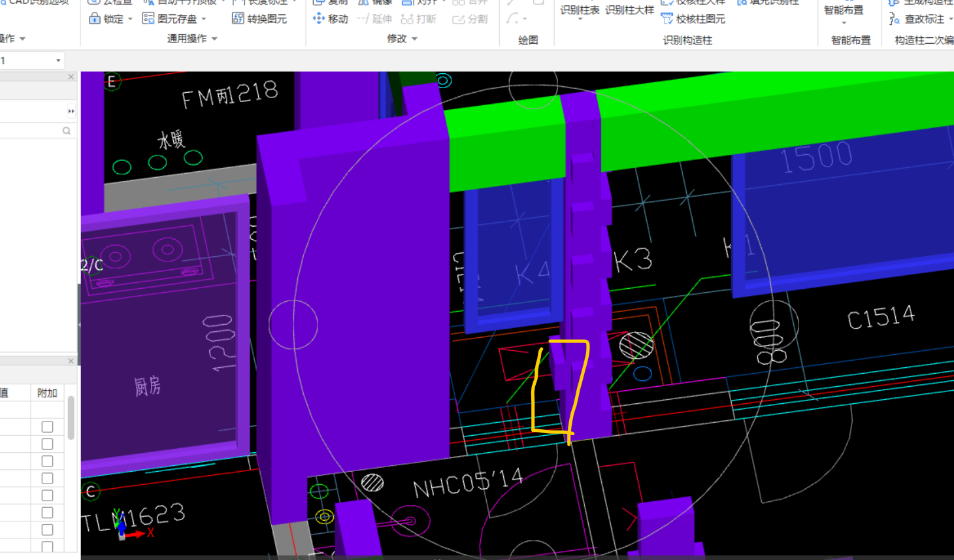Expand the 识别柱表 dropdown arrow
This screenshot has height=560, width=954.
(580, 20)
